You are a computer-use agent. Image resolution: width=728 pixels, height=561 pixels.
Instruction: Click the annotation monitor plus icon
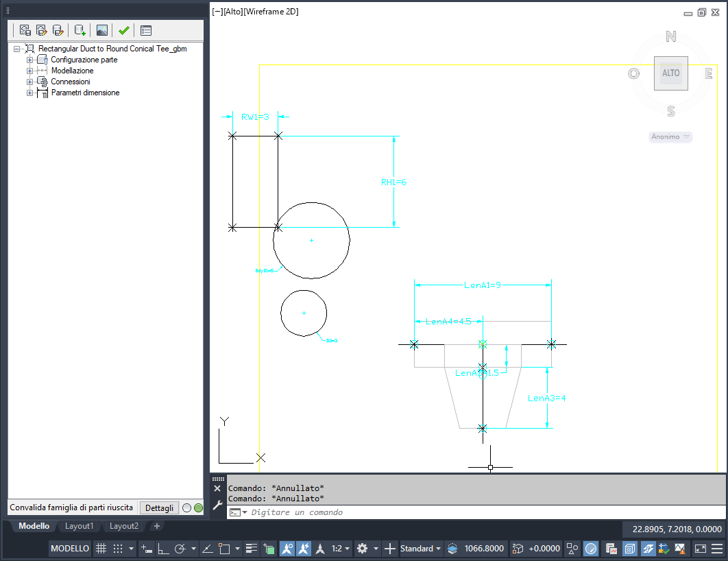click(x=390, y=549)
